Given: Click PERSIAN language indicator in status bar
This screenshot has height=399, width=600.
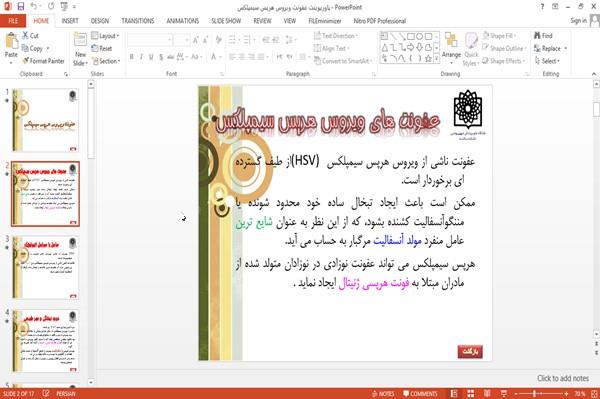Looking at the screenshot, I should [66, 394].
